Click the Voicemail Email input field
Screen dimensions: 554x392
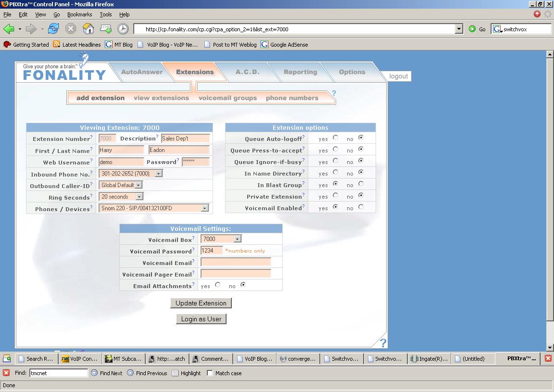pos(236,262)
